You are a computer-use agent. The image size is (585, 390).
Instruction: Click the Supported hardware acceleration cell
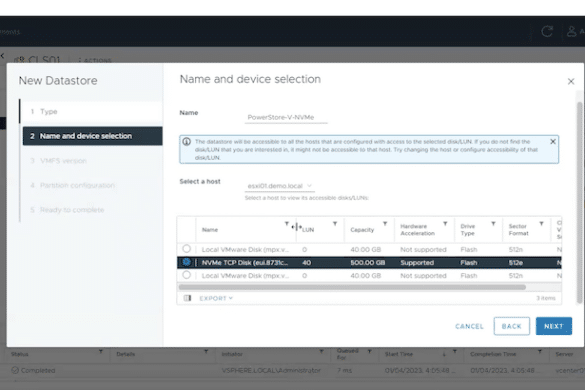[417, 262]
